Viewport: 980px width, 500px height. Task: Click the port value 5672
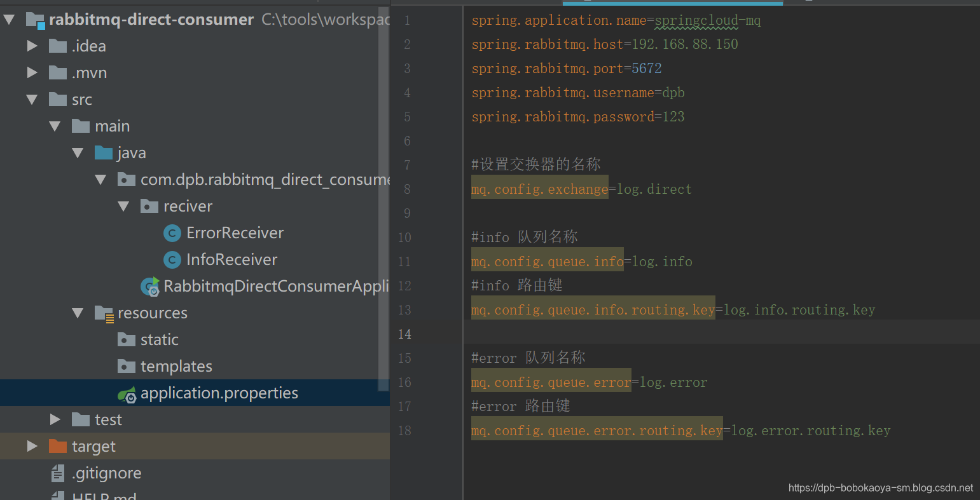click(x=647, y=69)
